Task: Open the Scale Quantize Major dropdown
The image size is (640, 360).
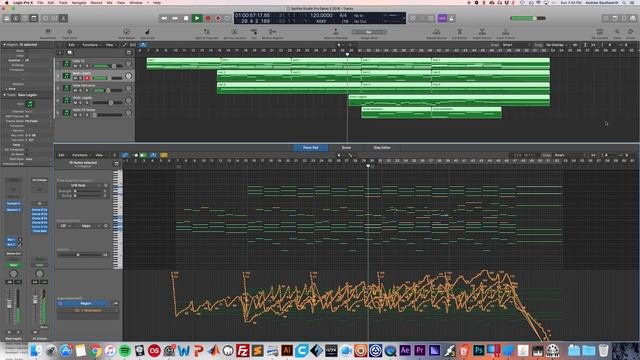Action: [89, 226]
